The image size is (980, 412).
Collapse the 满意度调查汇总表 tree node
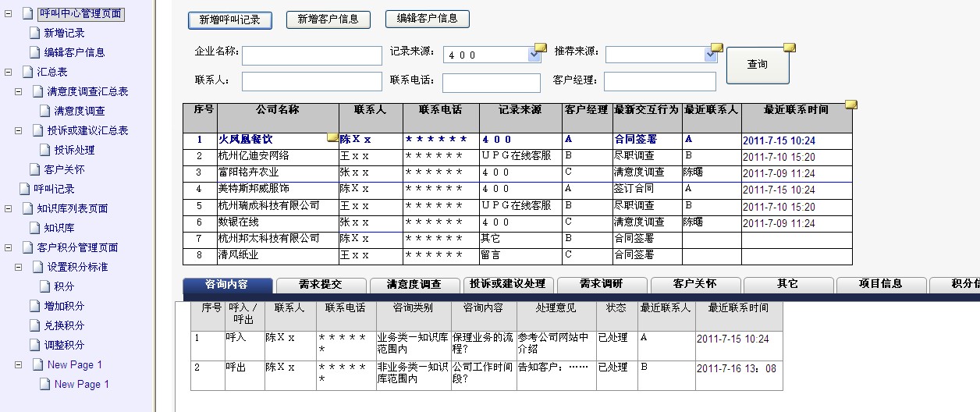[x=19, y=91]
